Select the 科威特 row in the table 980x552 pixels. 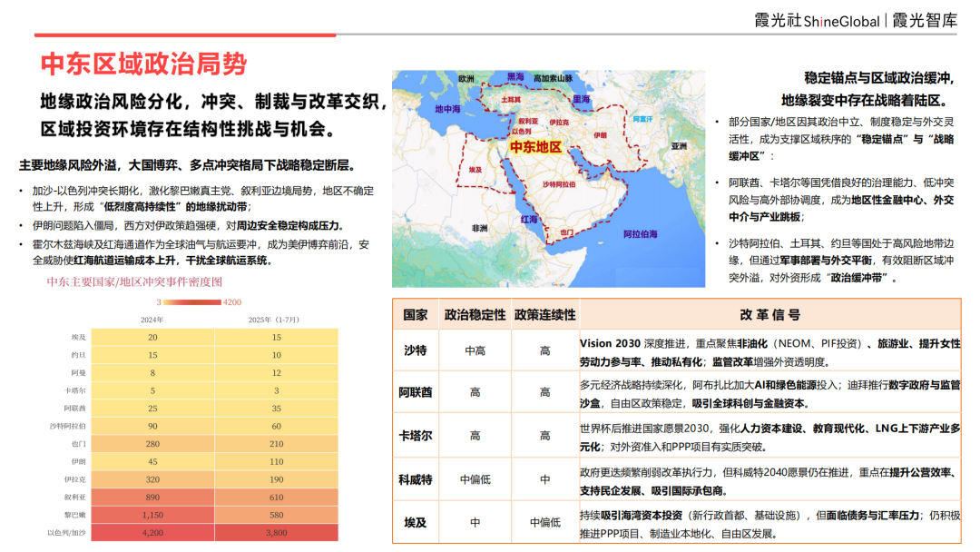(414, 478)
